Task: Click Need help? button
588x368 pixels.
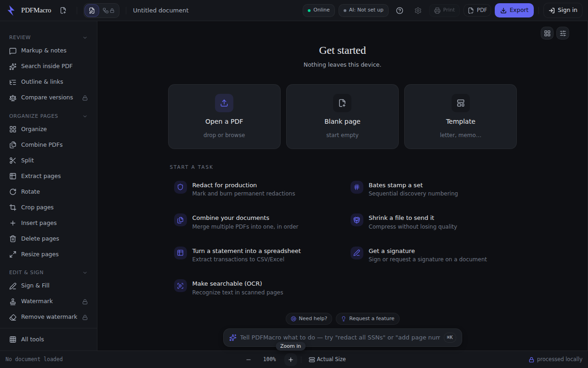Action: pos(309,319)
